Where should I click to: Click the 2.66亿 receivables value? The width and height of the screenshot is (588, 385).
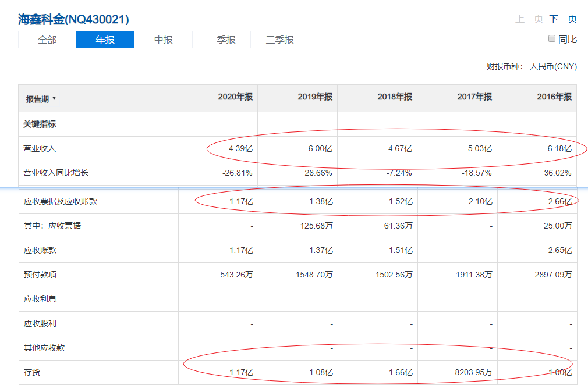coord(560,201)
